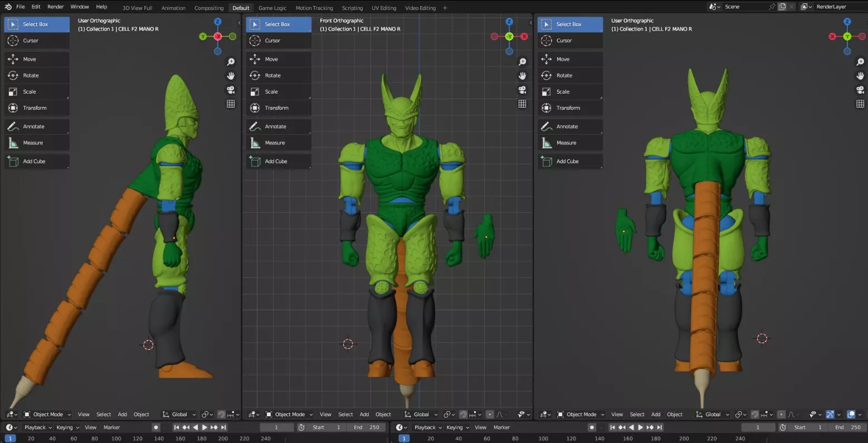Toggle auto keying record button in left timeline
Image resolution: width=868 pixels, height=443 pixels.
[x=156, y=427]
